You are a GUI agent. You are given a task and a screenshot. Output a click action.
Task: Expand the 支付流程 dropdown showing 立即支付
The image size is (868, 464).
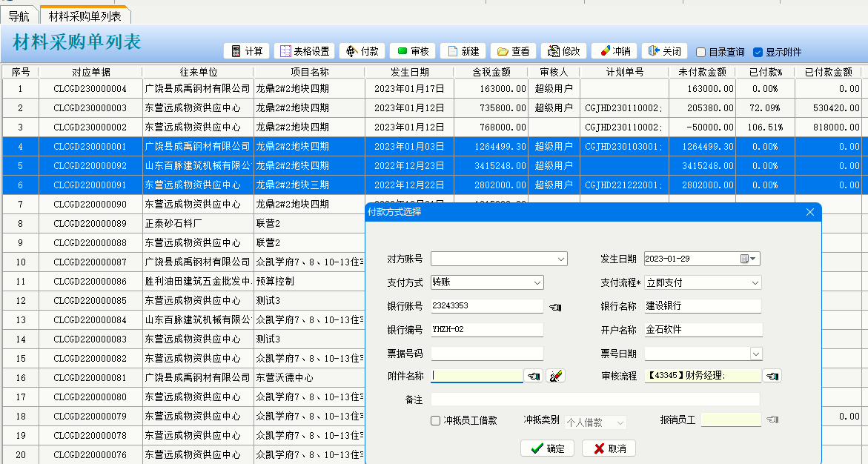(755, 283)
